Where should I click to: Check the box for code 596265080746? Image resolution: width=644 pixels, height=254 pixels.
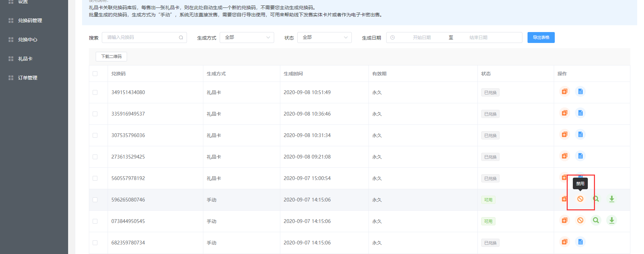point(95,200)
